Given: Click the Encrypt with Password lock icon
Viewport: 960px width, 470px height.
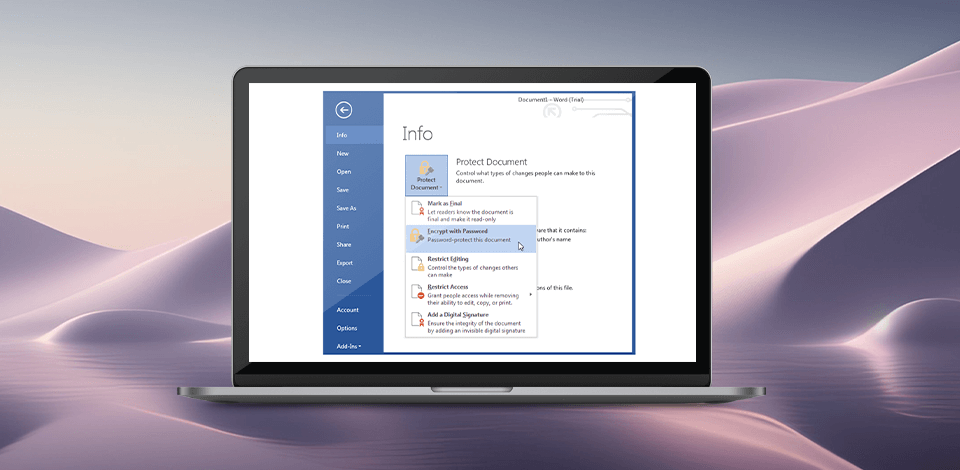Looking at the screenshot, I should (x=418, y=236).
